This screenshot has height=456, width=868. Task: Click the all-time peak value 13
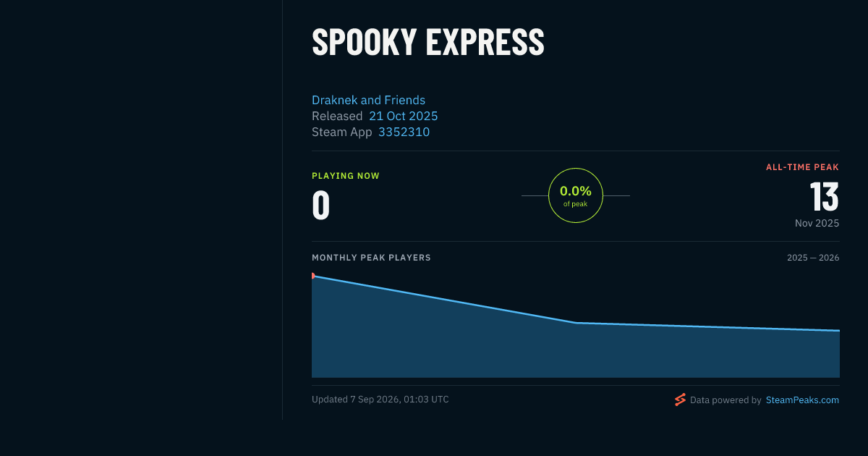(824, 197)
